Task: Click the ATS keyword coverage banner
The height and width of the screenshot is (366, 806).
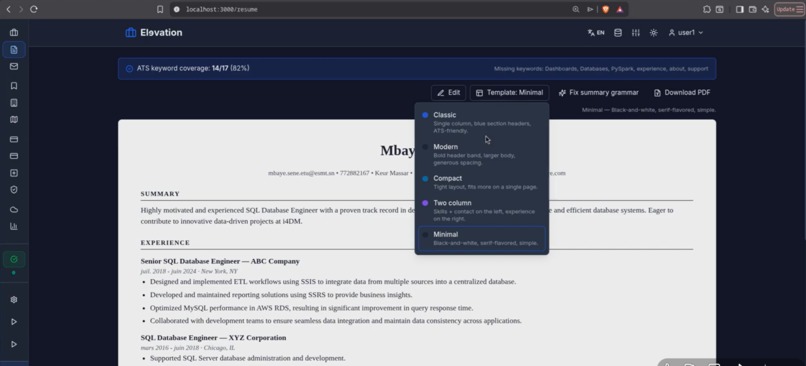Action: (417, 68)
